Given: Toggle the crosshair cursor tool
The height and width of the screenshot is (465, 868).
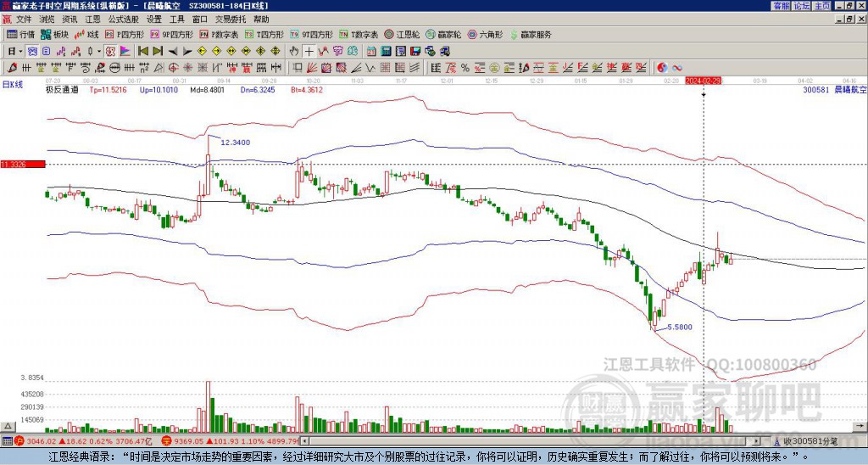Looking at the screenshot, I should (x=309, y=52).
